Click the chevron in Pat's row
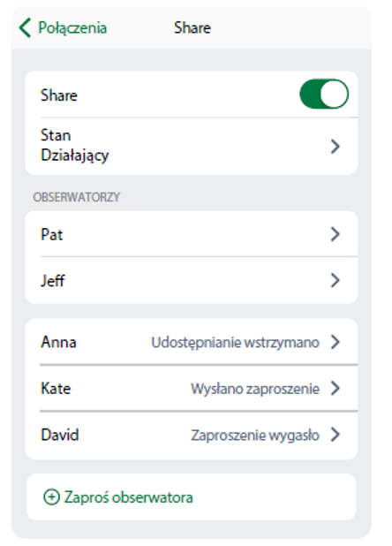 (335, 234)
